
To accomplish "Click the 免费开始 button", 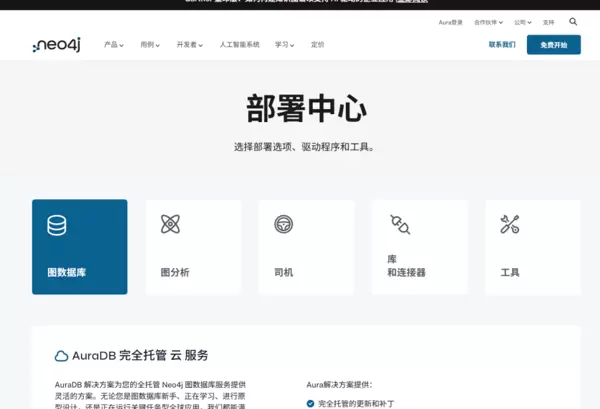I will tap(553, 45).
